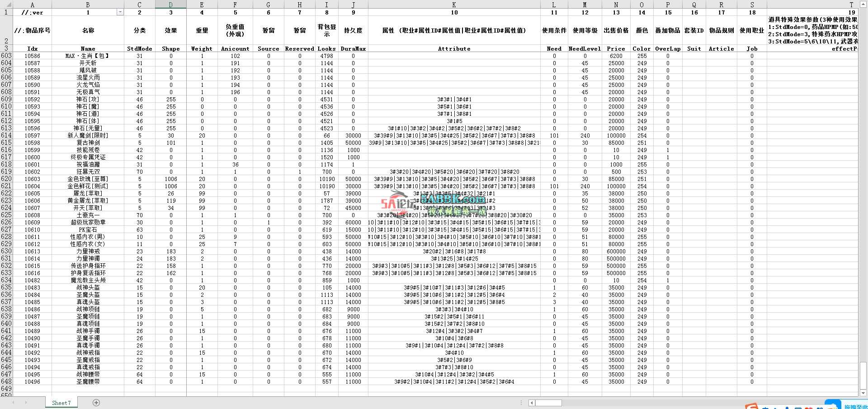Click the '名称' header cell
This screenshot has height=409, width=868.
[88, 30]
